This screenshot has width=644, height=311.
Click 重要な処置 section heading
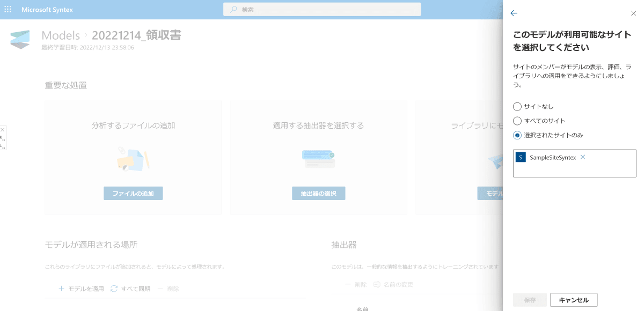pos(66,85)
